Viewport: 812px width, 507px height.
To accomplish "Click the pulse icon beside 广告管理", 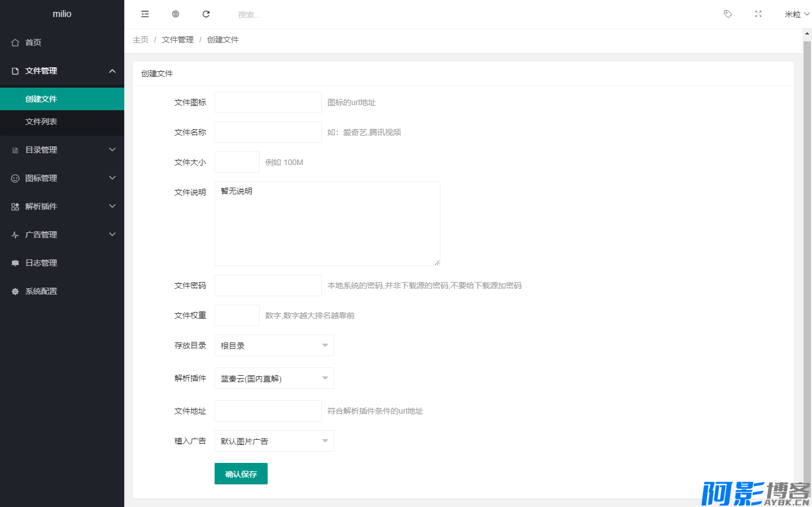I will coord(15,235).
